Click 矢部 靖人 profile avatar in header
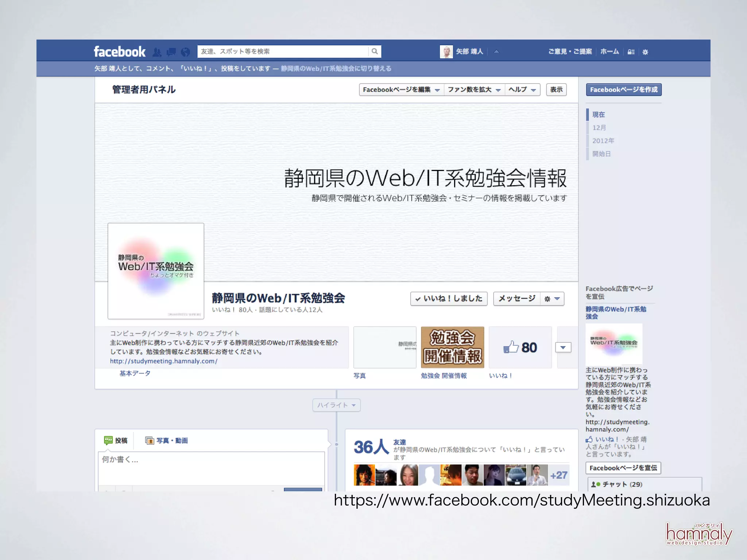747x560 pixels. tap(446, 52)
